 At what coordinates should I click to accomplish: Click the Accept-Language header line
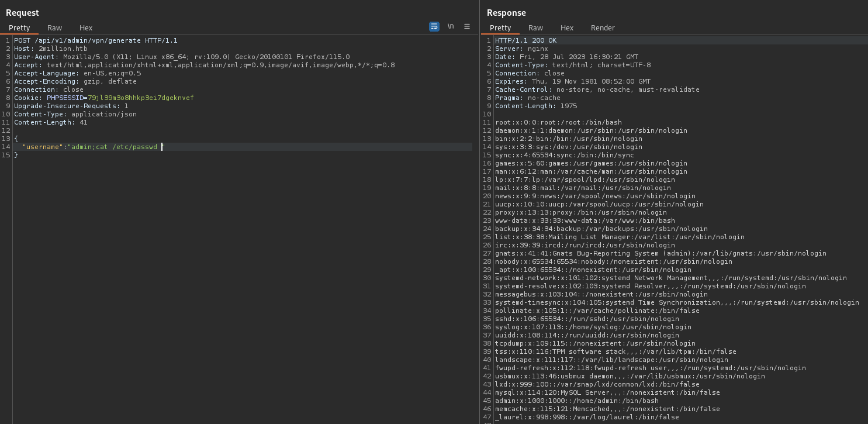(x=77, y=73)
